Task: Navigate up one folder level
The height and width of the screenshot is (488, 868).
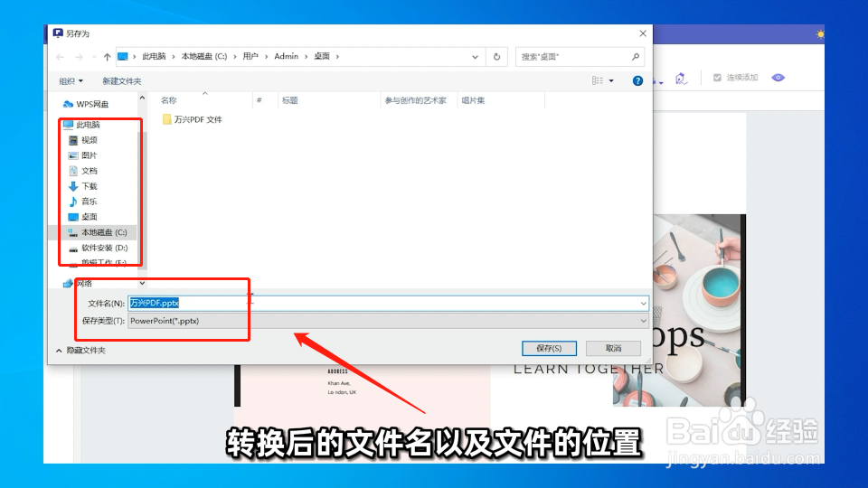Action: pyautogui.click(x=107, y=57)
